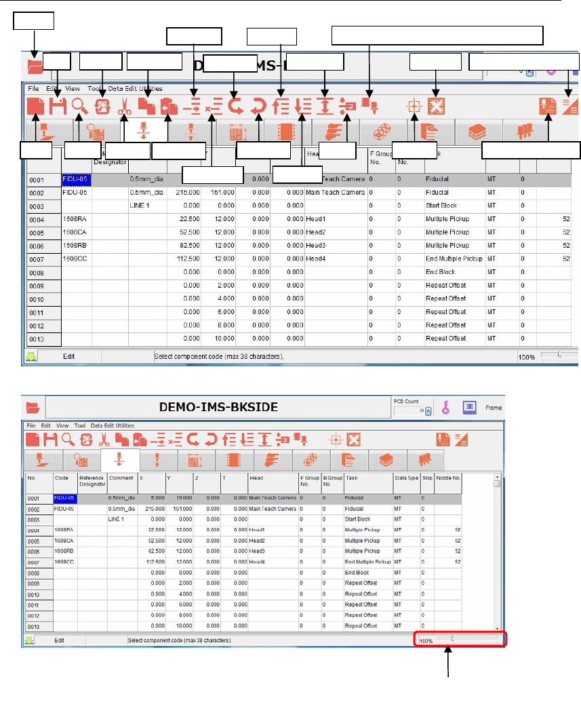Switch to the nozzles tab in the lower window
This screenshot has height=728, width=581.
424,460
